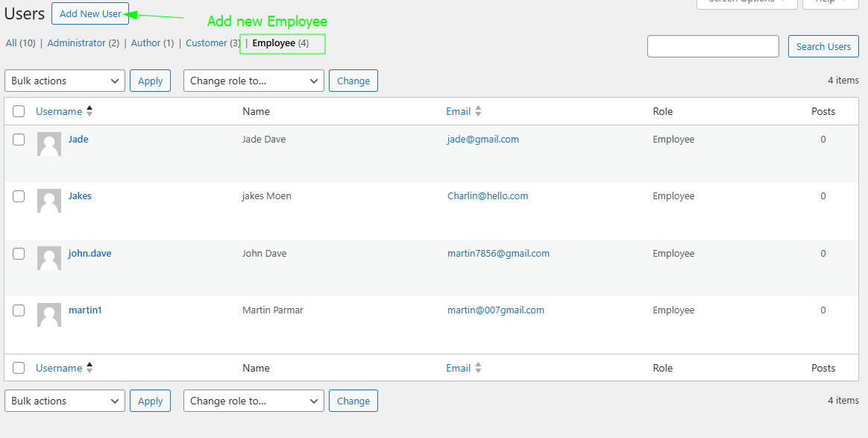Viewport: 868px width, 438px height.
Task: Check martin1's row checkbox
Action: click(x=19, y=310)
